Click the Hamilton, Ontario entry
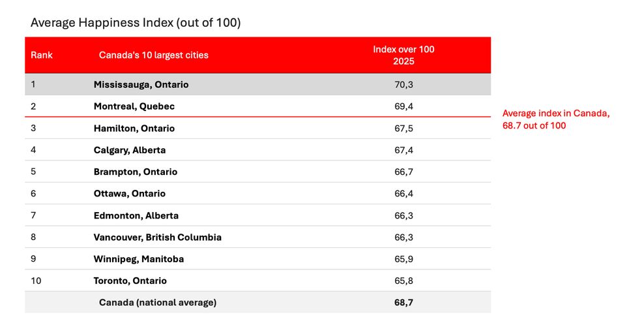This screenshot has width=644, height=336. tap(134, 129)
